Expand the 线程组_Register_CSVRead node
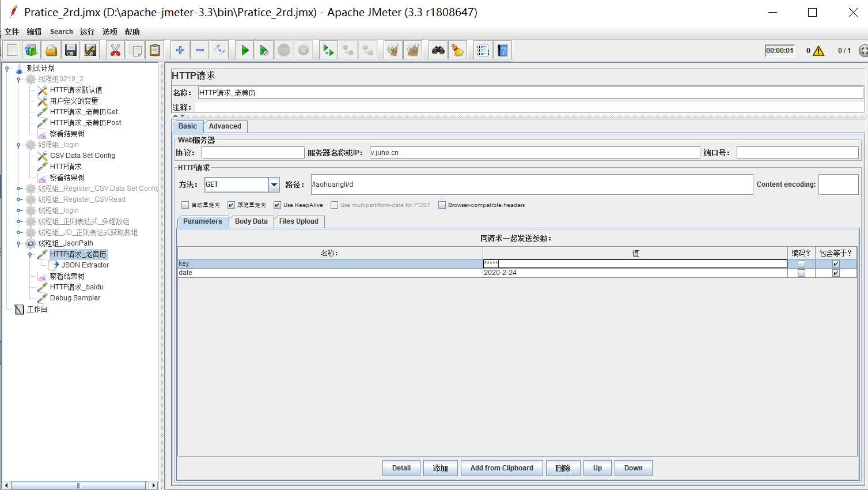 click(x=19, y=199)
